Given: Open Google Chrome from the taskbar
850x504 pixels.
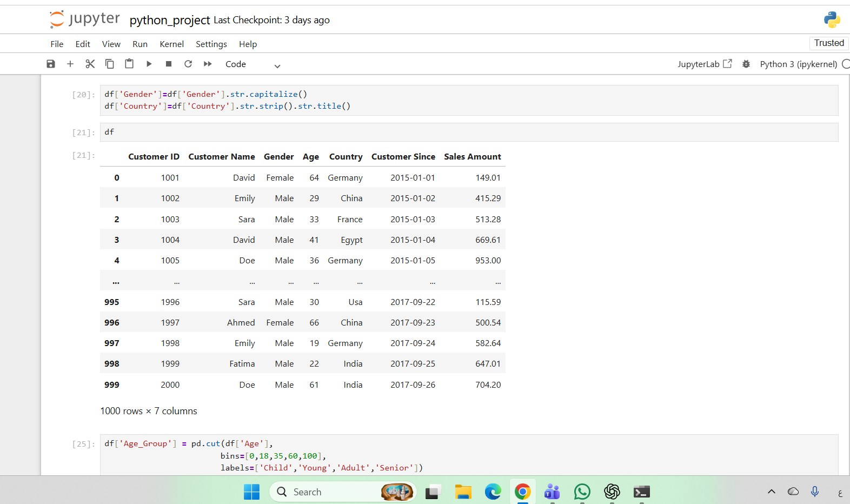Looking at the screenshot, I should click(x=522, y=492).
